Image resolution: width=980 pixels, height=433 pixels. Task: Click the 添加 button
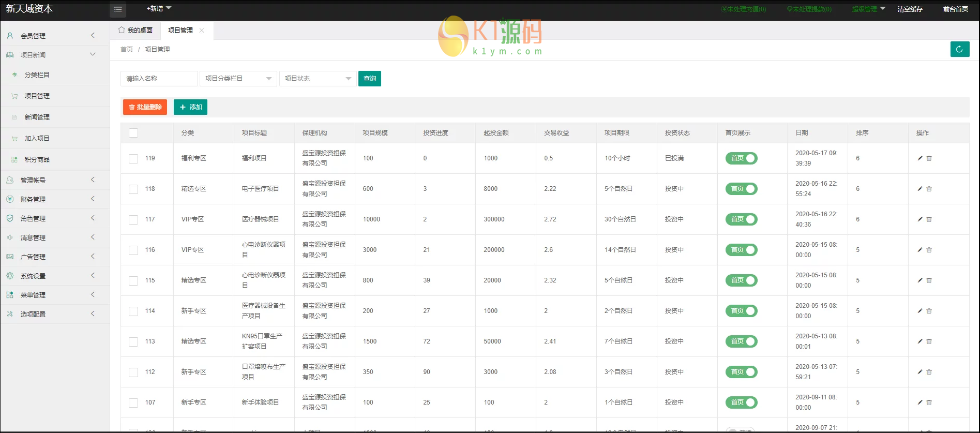coord(190,107)
